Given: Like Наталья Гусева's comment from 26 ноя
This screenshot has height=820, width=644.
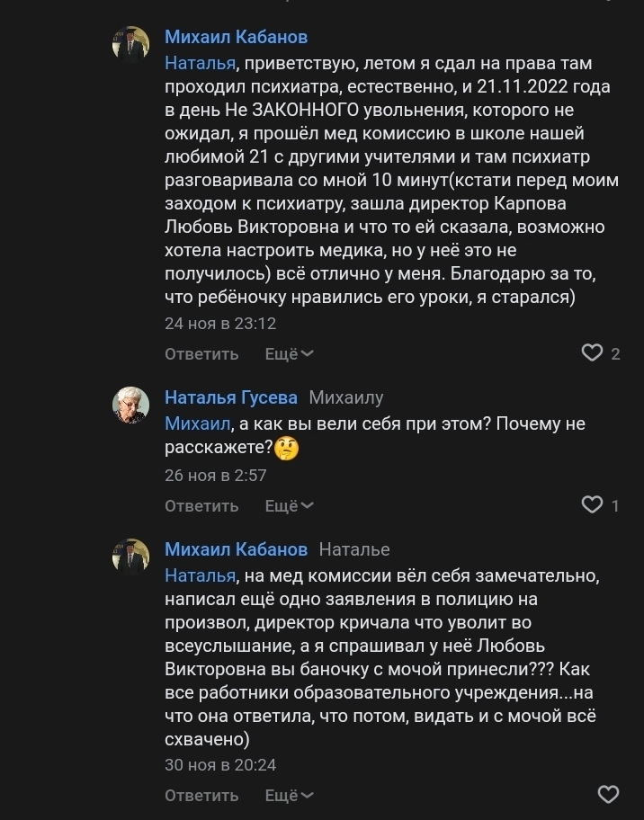Looking at the screenshot, I should point(592,505).
